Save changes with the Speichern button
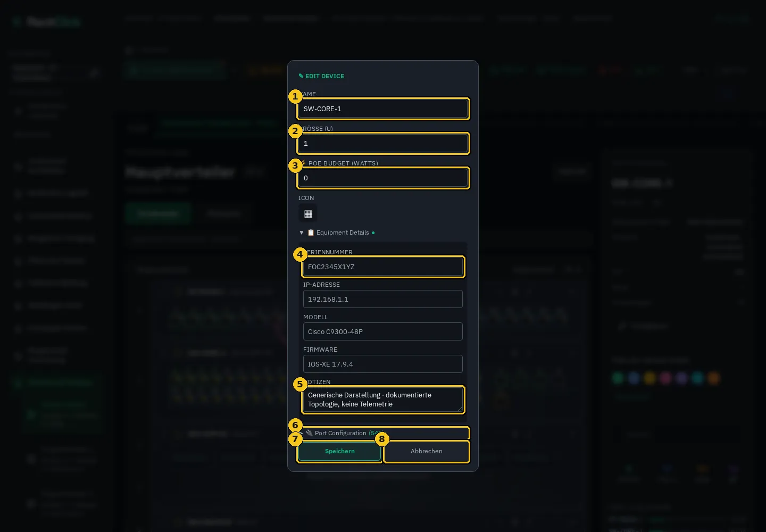The image size is (766, 532). pyautogui.click(x=340, y=451)
